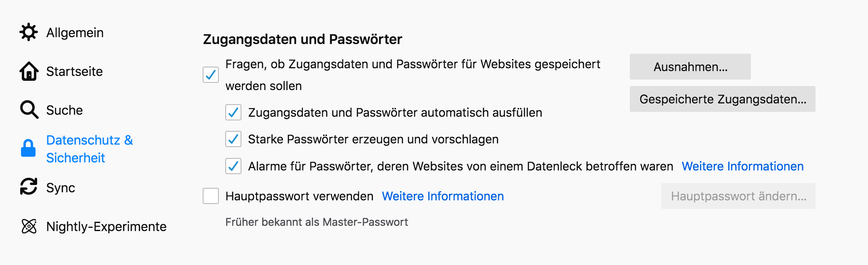Open Gespeicherte Zugangsdaten… list
Viewport: 868px width, 265px height.
point(722,99)
